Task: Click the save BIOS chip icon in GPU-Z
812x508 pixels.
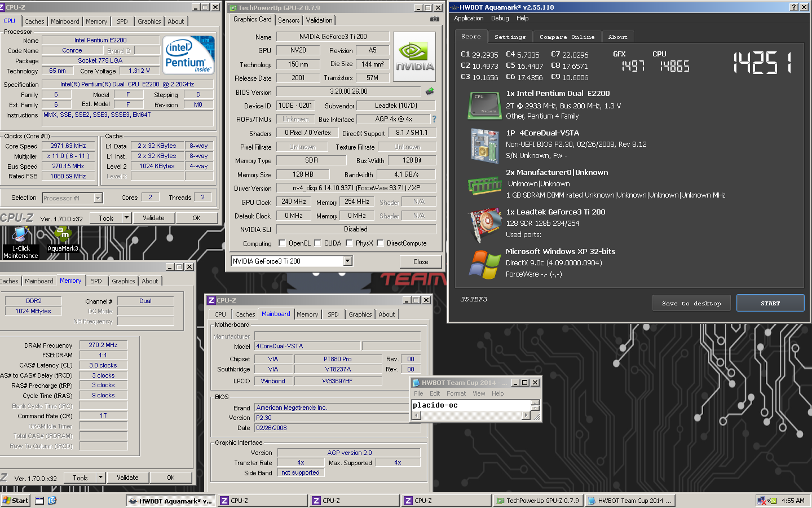Action: click(x=430, y=91)
